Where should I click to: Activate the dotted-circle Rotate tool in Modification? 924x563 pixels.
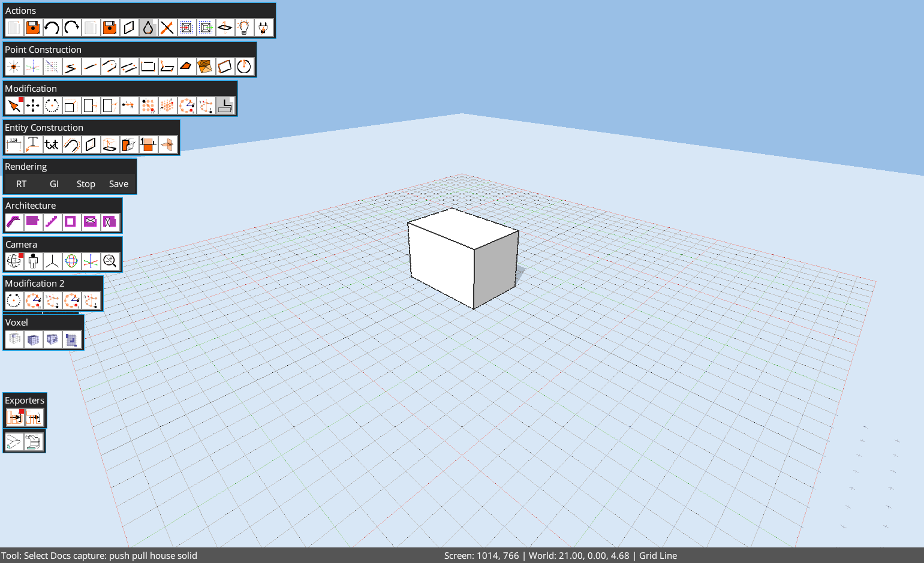(52, 106)
